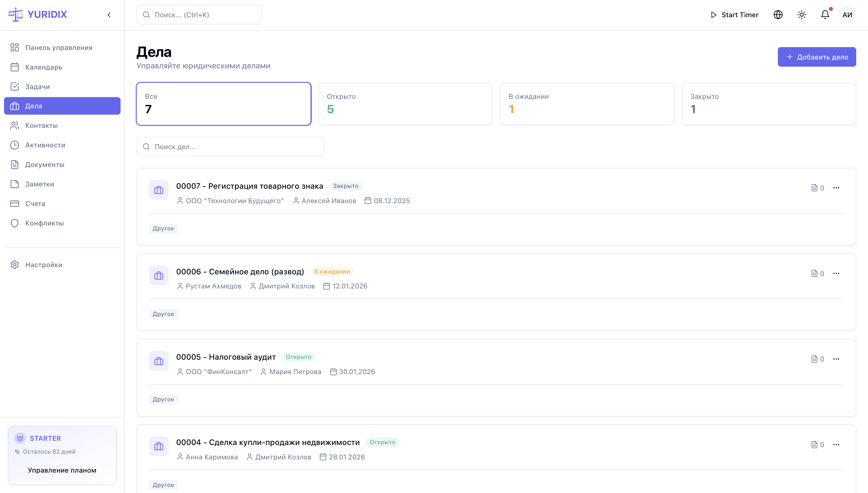This screenshot has height=493, width=868.
Task: Switch to the Закрыто filter card
Action: tap(769, 104)
